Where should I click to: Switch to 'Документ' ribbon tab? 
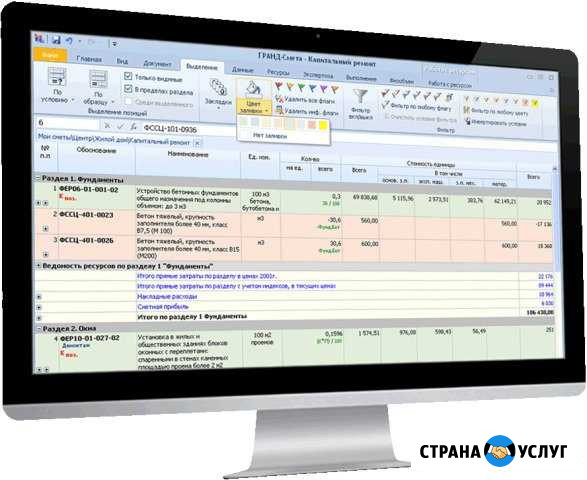157,63
